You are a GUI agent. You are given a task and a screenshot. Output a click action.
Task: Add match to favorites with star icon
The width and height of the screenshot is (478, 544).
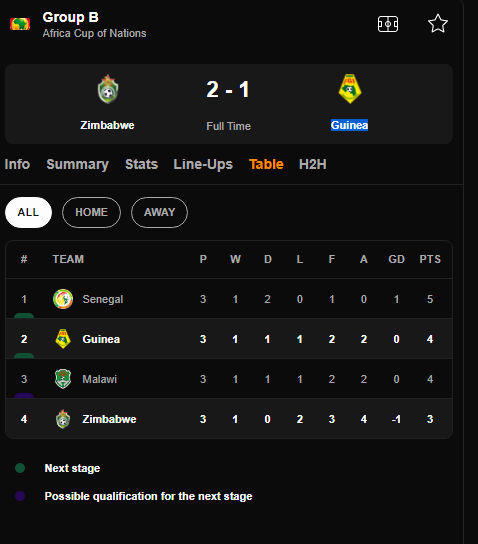pyautogui.click(x=438, y=24)
